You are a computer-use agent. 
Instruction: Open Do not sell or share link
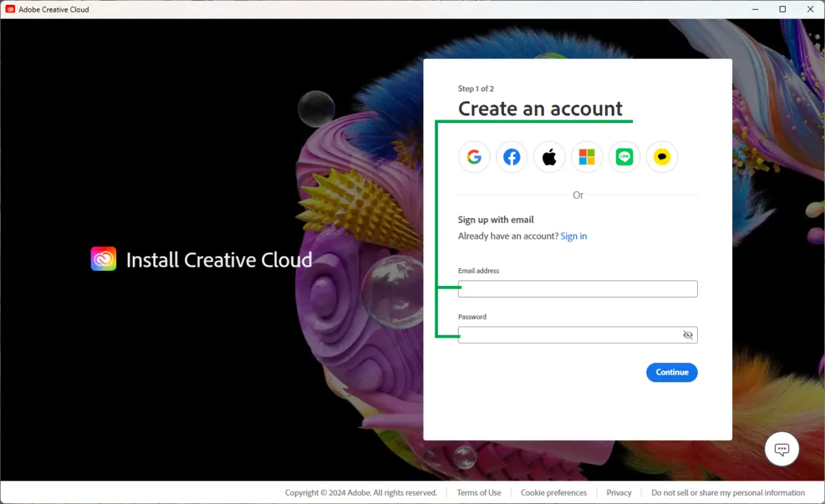pyautogui.click(x=728, y=492)
